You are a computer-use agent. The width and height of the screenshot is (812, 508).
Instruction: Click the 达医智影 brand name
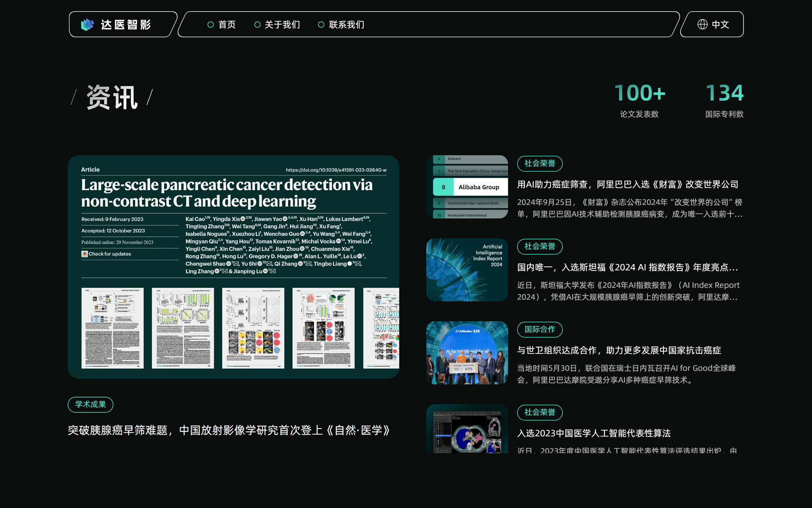pyautogui.click(x=126, y=25)
